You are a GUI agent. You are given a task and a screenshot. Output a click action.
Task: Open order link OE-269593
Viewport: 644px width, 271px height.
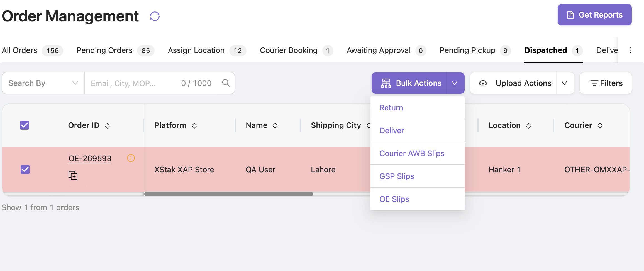(x=90, y=158)
